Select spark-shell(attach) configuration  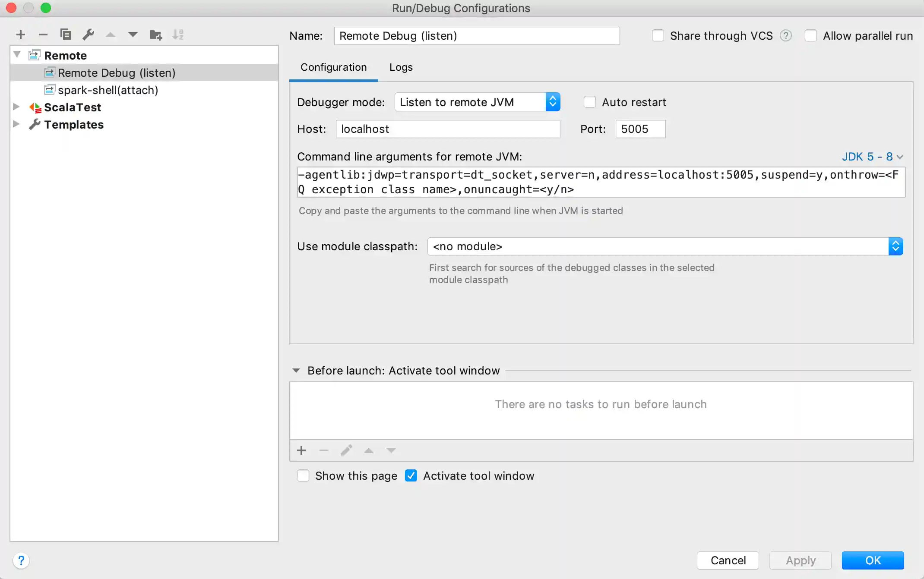pyautogui.click(x=108, y=90)
